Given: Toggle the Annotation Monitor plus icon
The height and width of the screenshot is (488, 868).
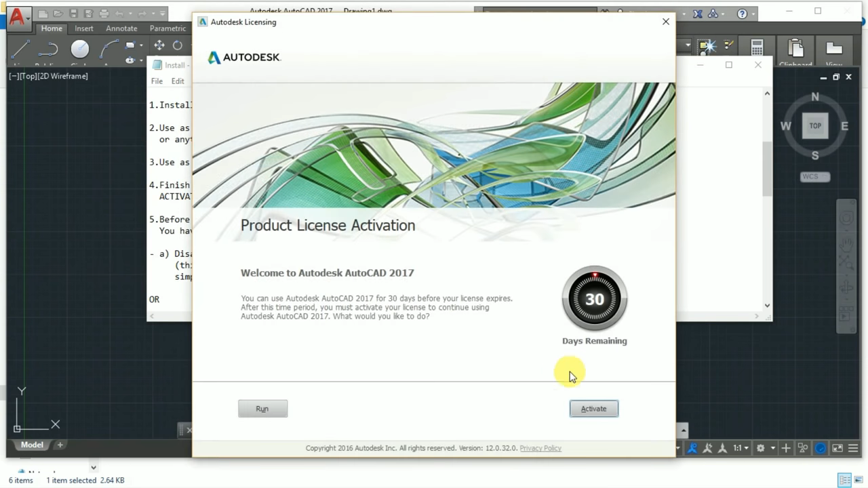Looking at the screenshot, I should 786,448.
